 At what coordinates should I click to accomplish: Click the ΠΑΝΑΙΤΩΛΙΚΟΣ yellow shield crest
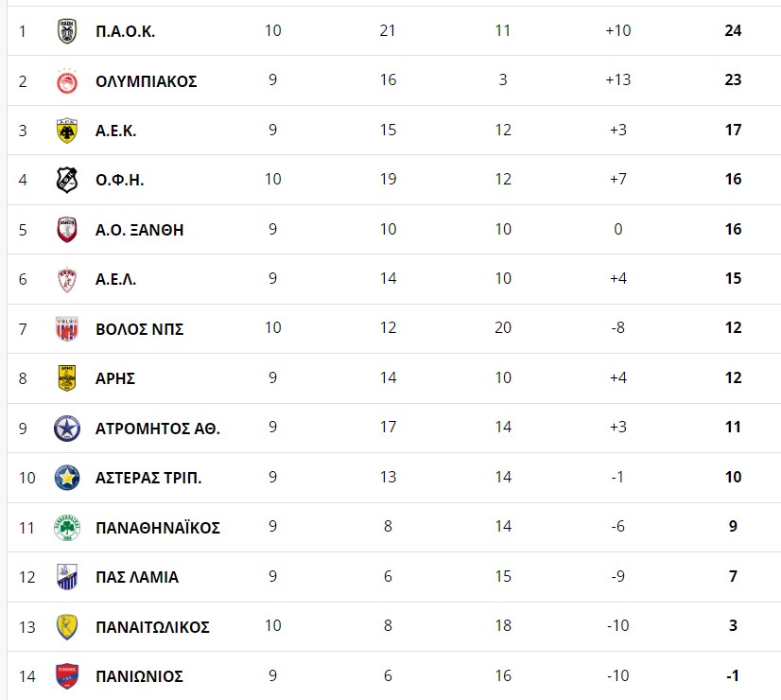(67, 627)
